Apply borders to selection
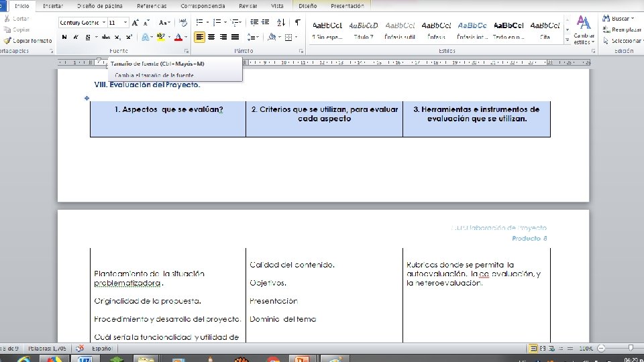The image size is (644, 362). click(288, 38)
